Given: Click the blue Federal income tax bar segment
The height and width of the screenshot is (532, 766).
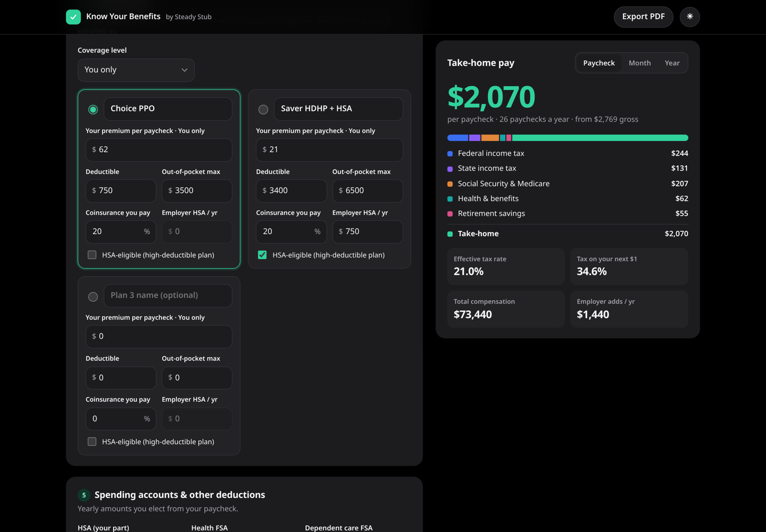Looking at the screenshot, I should [457, 138].
